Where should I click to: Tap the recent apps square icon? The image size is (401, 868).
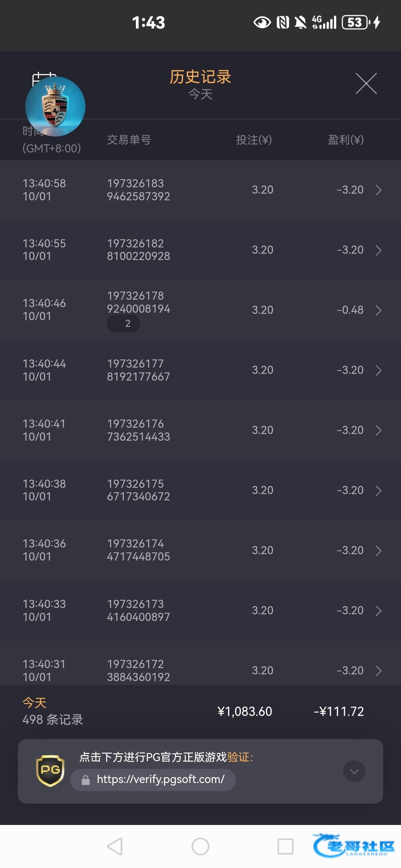[286, 846]
